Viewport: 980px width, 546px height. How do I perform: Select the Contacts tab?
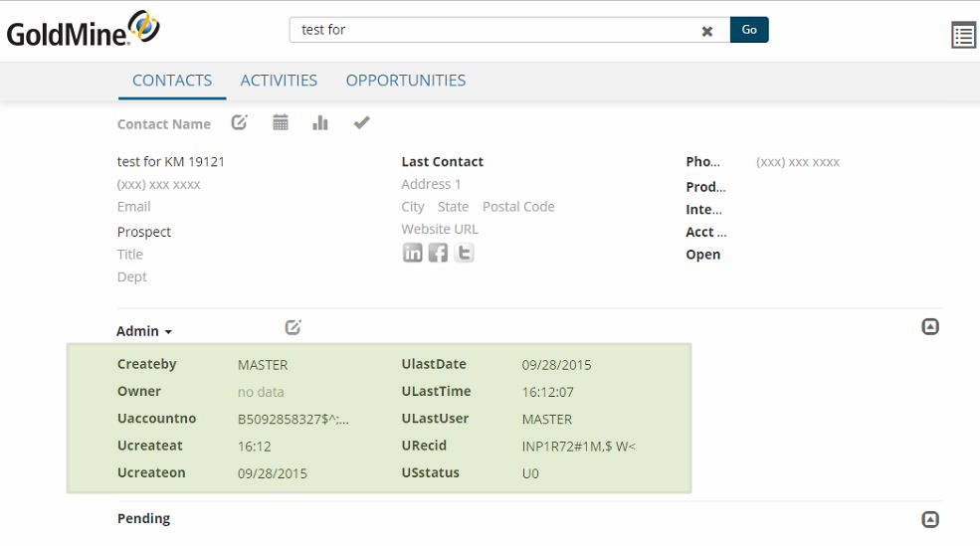point(172,81)
